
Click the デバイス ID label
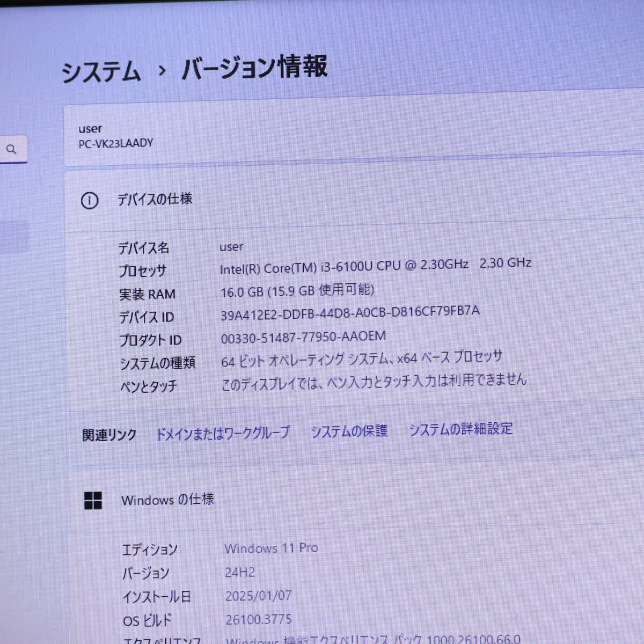(146, 317)
